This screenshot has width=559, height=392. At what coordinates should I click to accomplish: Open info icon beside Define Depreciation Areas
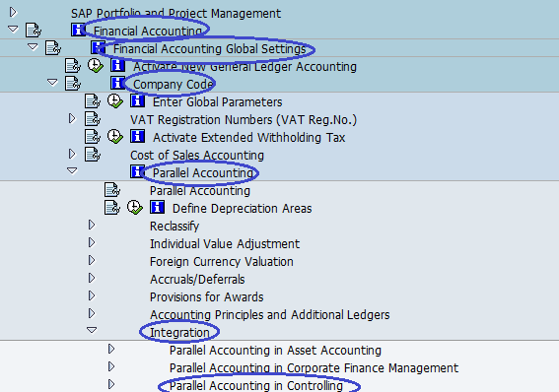tap(157, 207)
